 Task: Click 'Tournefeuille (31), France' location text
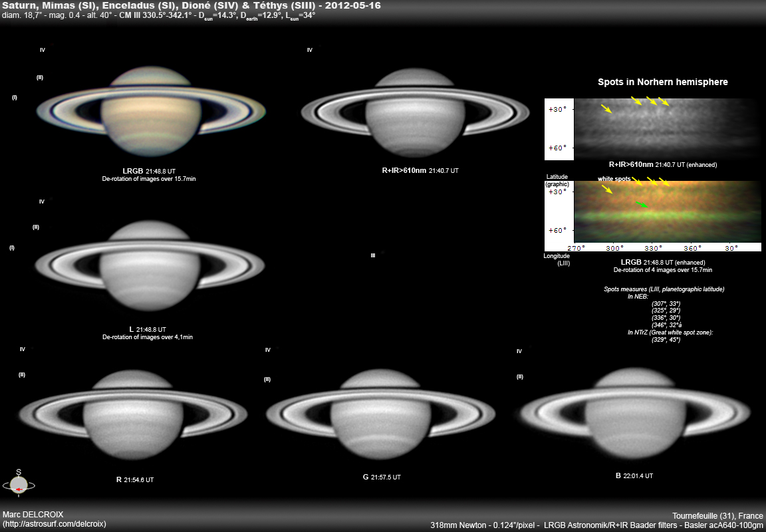point(717,516)
